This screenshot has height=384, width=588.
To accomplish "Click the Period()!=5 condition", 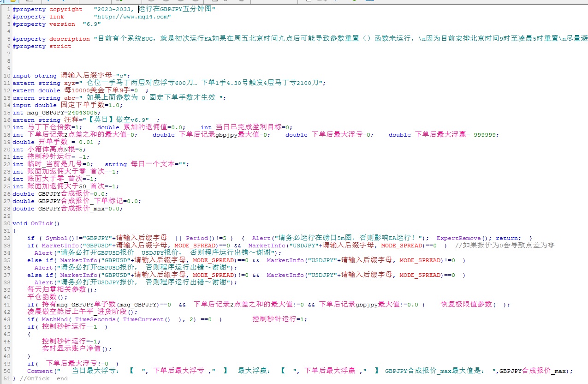I will click(206, 238).
